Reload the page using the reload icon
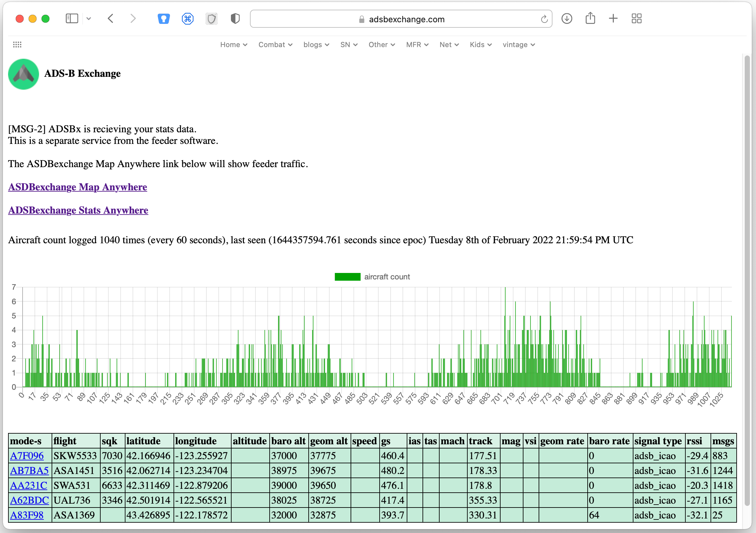The height and width of the screenshot is (533, 756). click(x=544, y=19)
